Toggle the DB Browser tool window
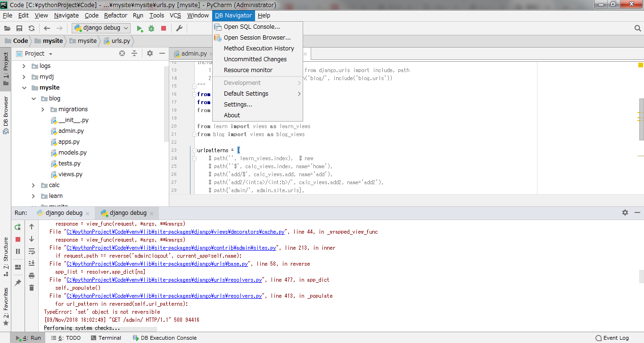The image size is (644, 343). pos(6,115)
